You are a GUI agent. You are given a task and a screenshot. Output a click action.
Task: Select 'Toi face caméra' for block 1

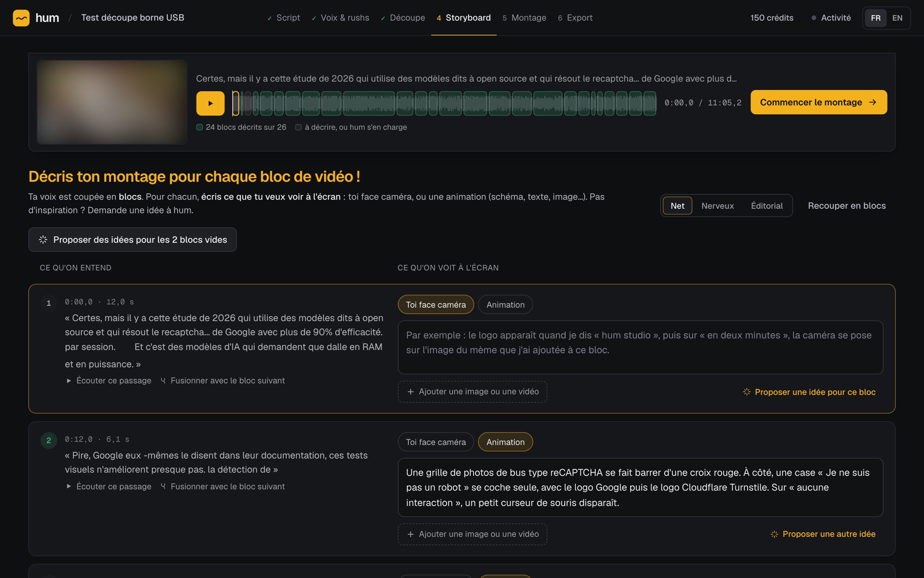436,305
